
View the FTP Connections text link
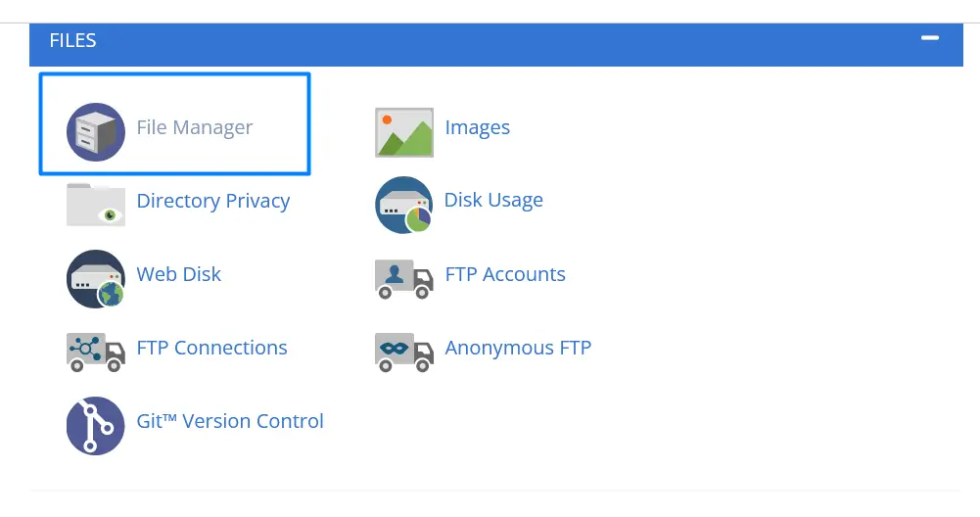coord(212,348)
